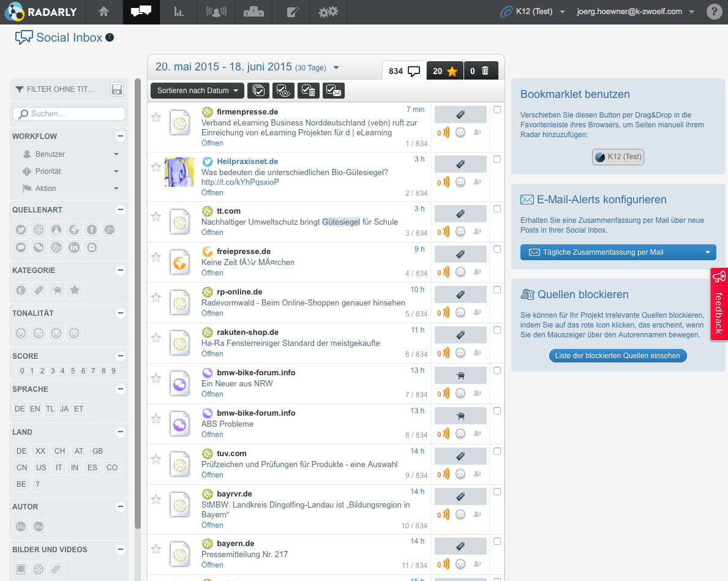Check the rakuten-shop.de post checkbox
Viewport: 728px width, 581px height.
coord(497,330)
